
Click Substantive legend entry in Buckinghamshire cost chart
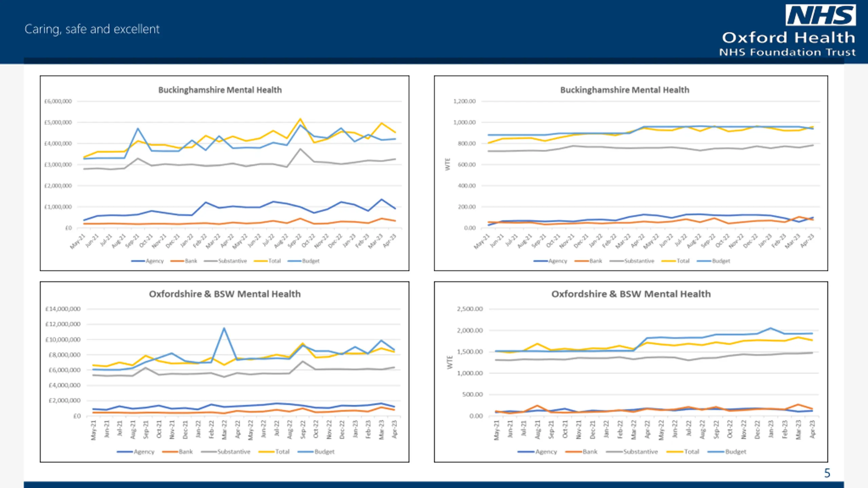tap(225, 261)
